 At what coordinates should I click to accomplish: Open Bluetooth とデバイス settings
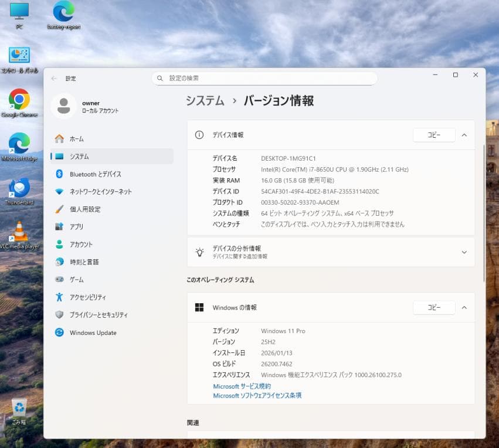tap(112, 174)
